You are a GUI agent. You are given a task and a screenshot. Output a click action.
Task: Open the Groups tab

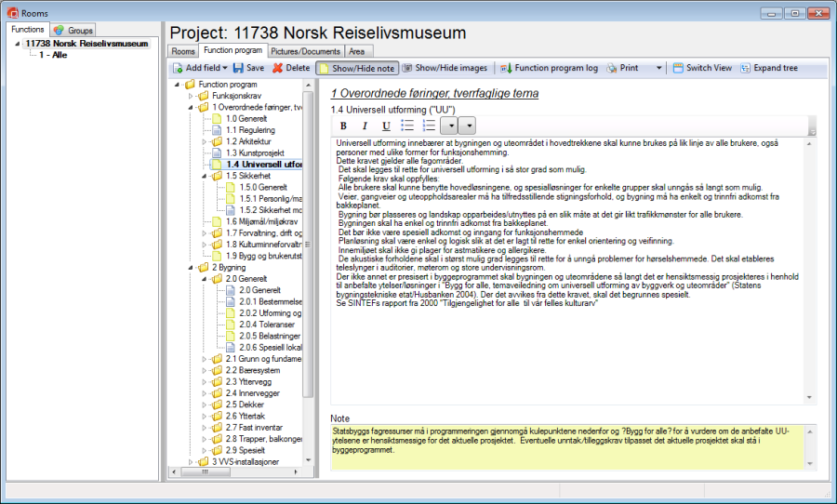[73, 31]
